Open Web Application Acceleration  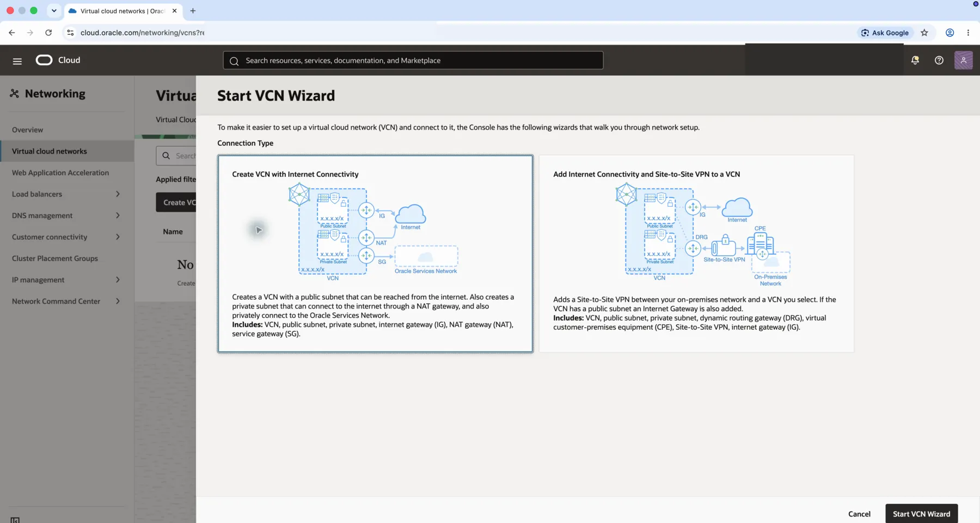60,173
